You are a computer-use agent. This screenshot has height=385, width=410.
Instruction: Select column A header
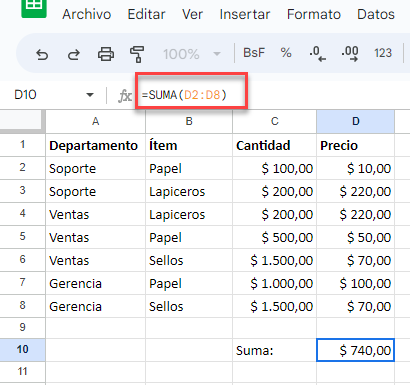[95, 121]
